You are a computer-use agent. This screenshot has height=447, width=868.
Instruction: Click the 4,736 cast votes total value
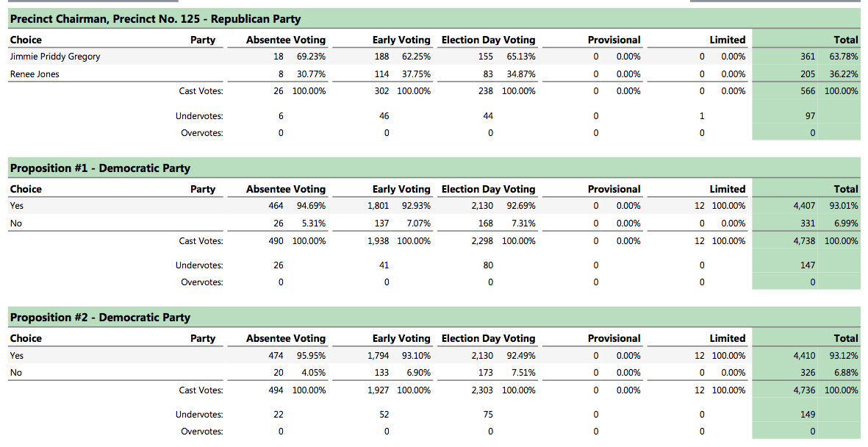point(803,390)
